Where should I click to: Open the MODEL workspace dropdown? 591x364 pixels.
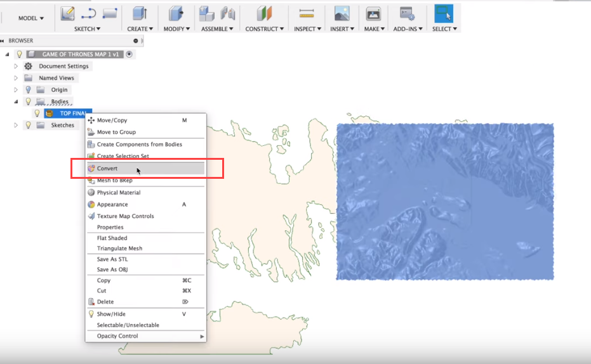pyautogui.click(x=31, y=18)
